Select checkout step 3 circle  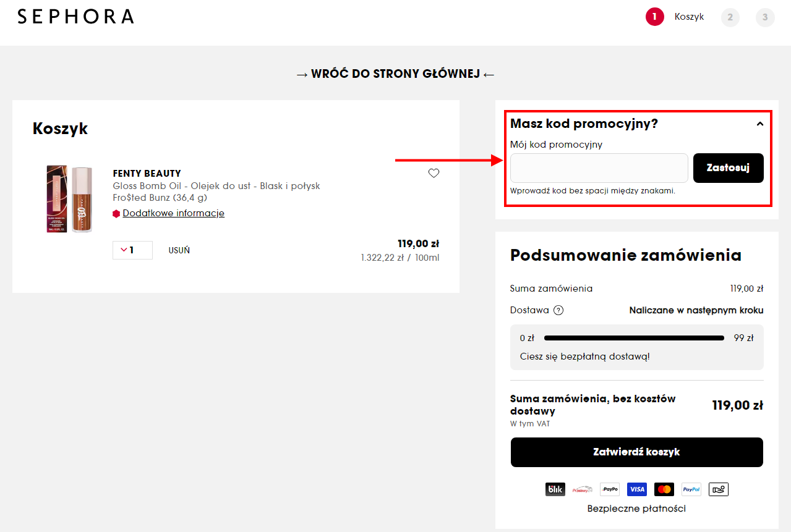pyautogui.click(x=765, y=17)
